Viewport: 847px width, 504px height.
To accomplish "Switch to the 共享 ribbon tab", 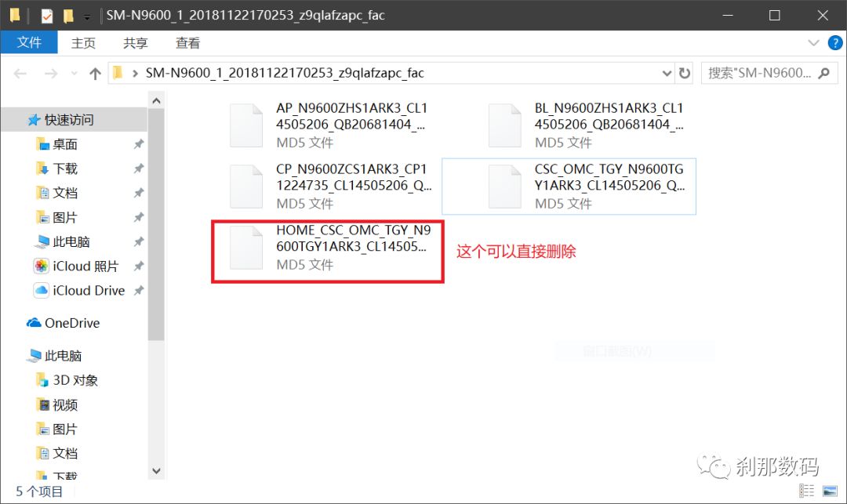I will pyautogui.click(x=136, y=42).
